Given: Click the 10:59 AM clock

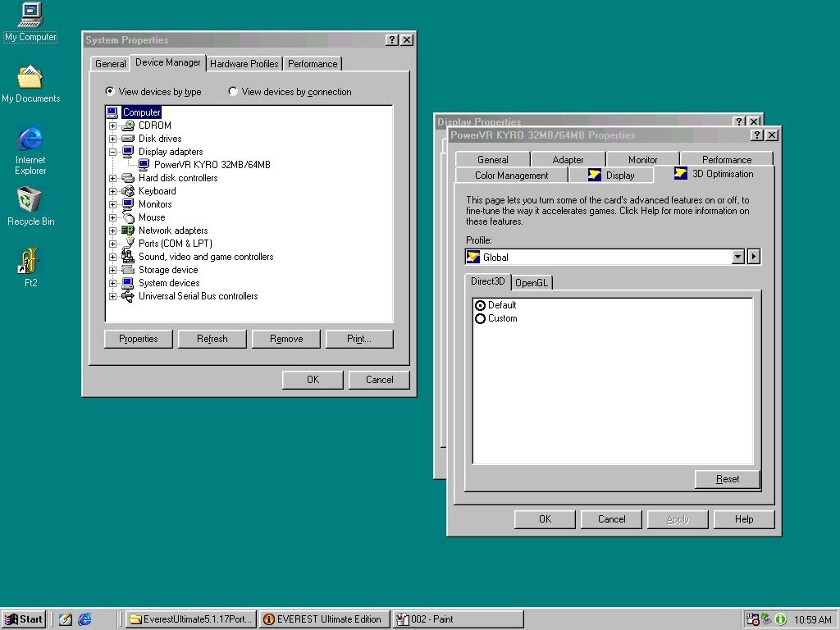Looking at the screenshot, I should [x=813, y=620].
